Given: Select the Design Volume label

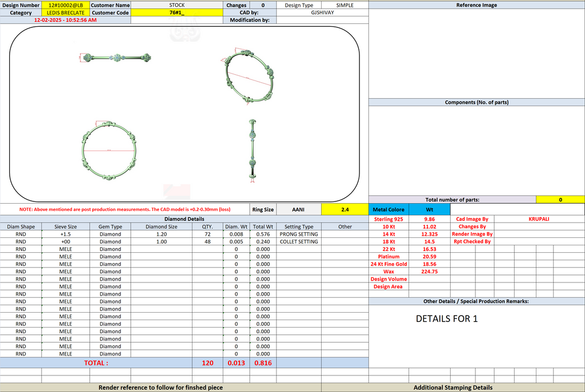Looking at the screenshot, I should [388, 279].
